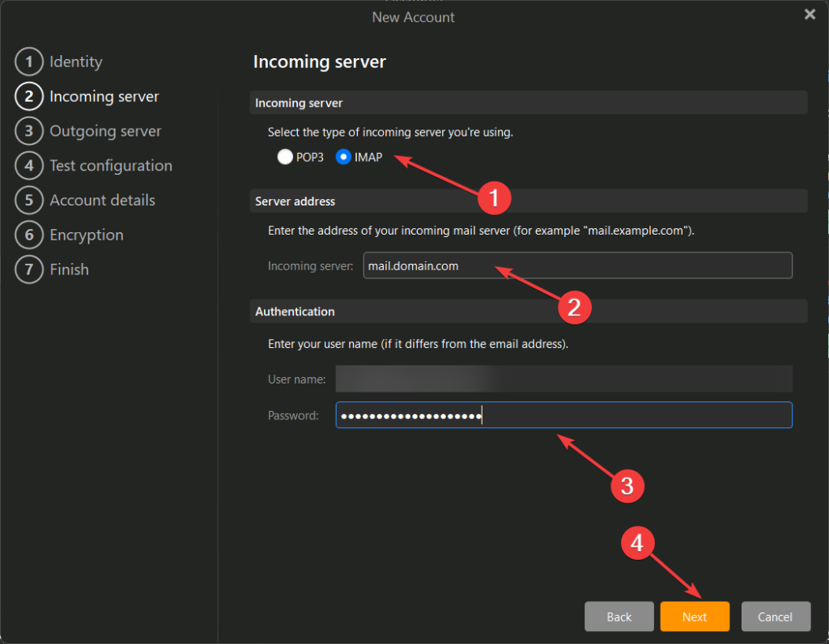Image resolution: width=829 pixels, height=644 pixels.
Task: Click the red annotation badge numbered 3
Action: click(627, 485)
